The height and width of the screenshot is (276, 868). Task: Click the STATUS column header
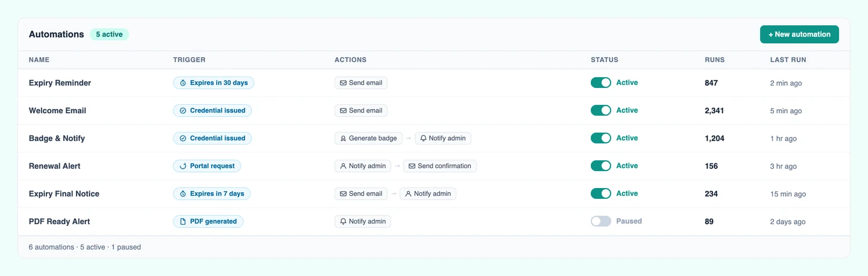coord(605,60)
